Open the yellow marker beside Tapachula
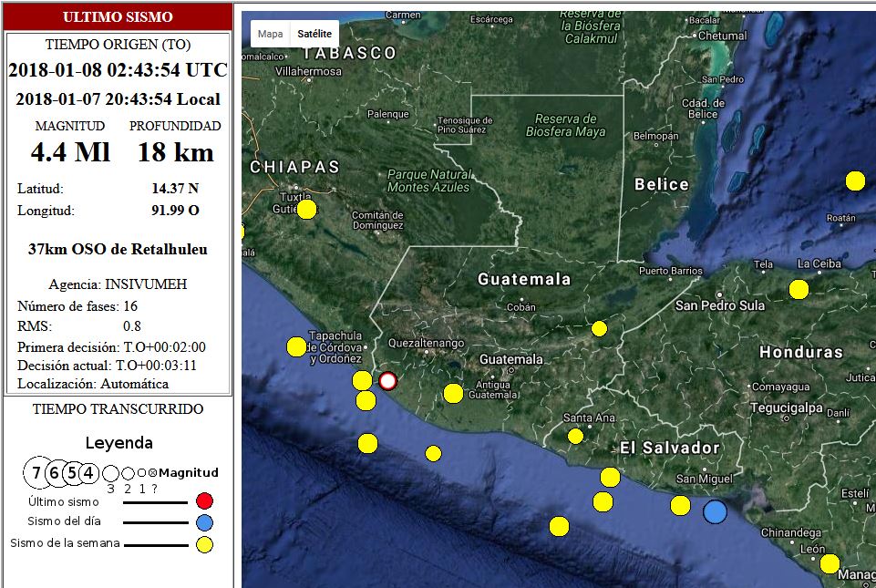 (x=296, y=346)
